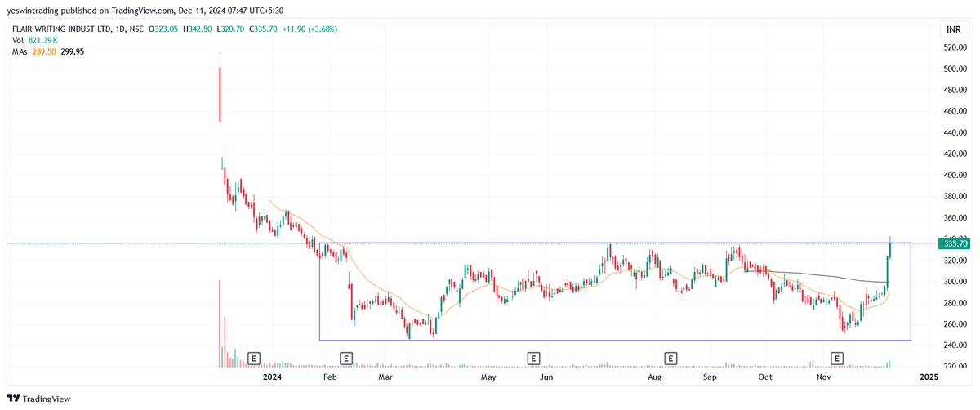Click the 260.00 price axis label
This screenshot has width=980, height=410.
(x=955, y=324)
